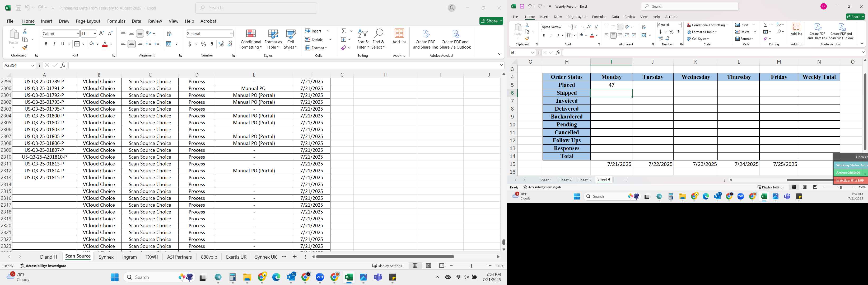Screen dimensions: 868x285
Task: Open font size dropdown in Purchasing Data
Action: coord(95,34)
